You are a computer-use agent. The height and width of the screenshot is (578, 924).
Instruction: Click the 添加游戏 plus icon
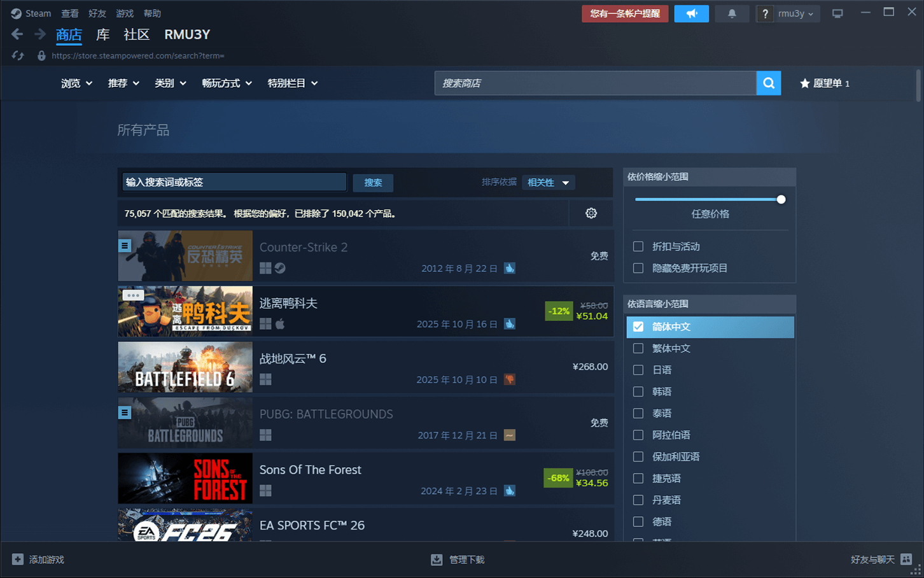tap(18, 560)
